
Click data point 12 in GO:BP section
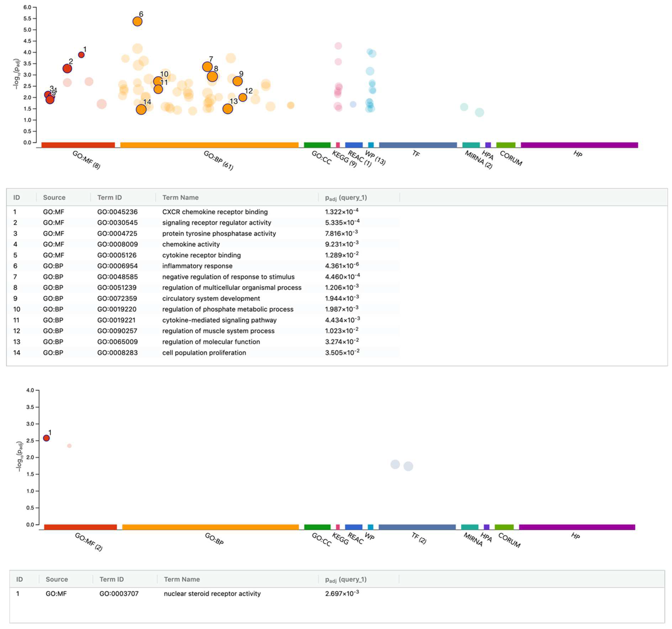coord(242,98)
